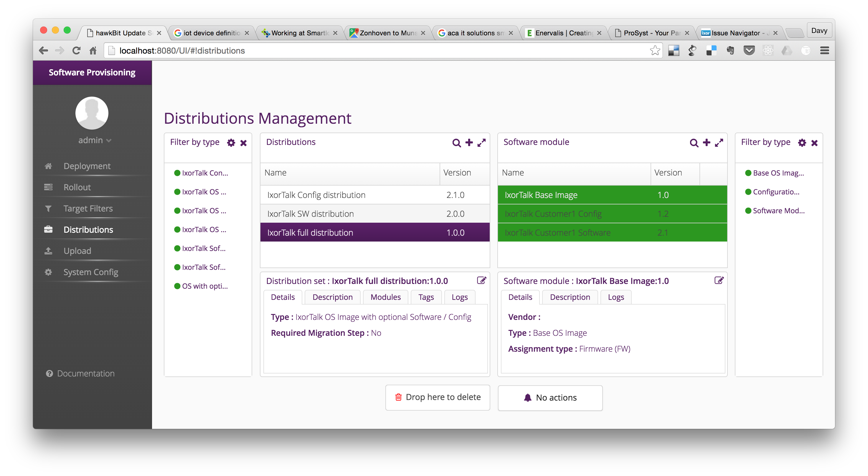Filter by OS with opti... type
Screen dimensions: 868x476
point(201,286)
